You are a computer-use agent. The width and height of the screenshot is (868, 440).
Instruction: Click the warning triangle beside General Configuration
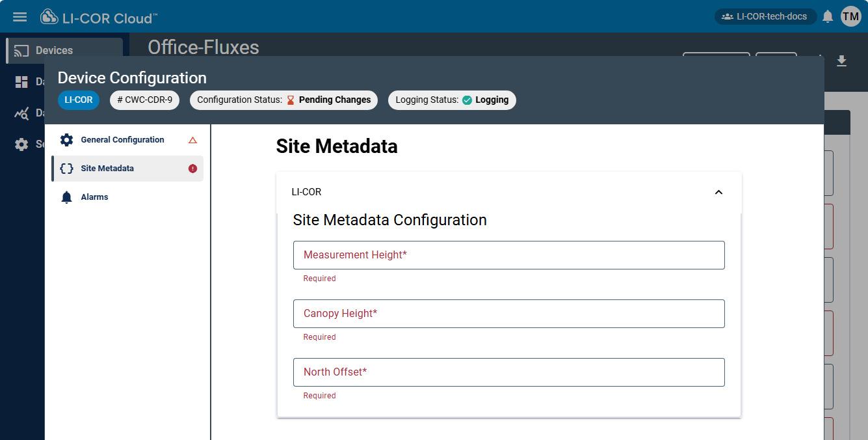click(192, 140)
